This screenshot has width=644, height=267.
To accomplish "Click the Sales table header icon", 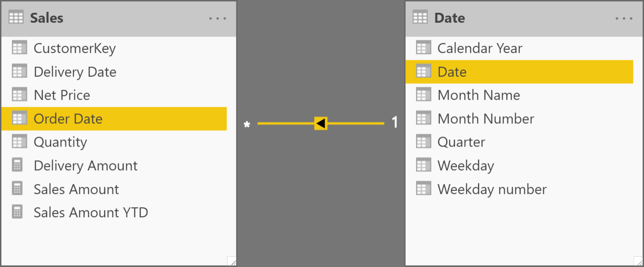I will click(16, 18).
